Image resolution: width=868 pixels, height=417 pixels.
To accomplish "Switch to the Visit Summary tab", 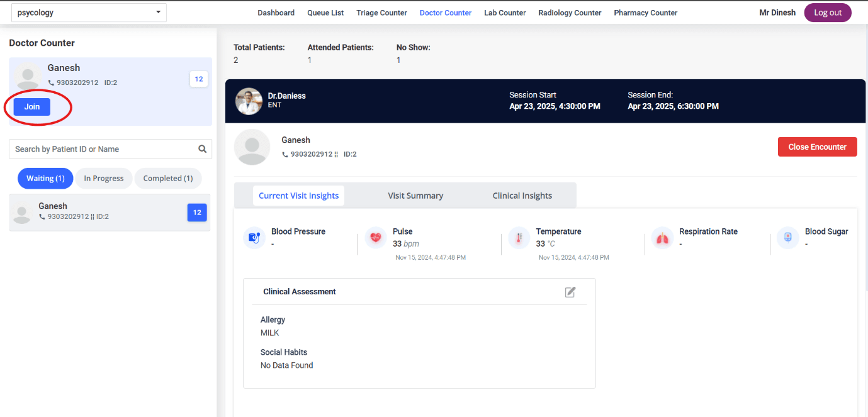I will pyautogui.click(x=415, y=196).
